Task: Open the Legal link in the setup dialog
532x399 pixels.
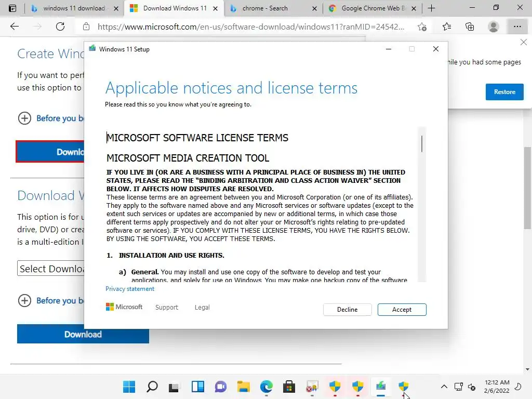Action: (x=202, y=307)
